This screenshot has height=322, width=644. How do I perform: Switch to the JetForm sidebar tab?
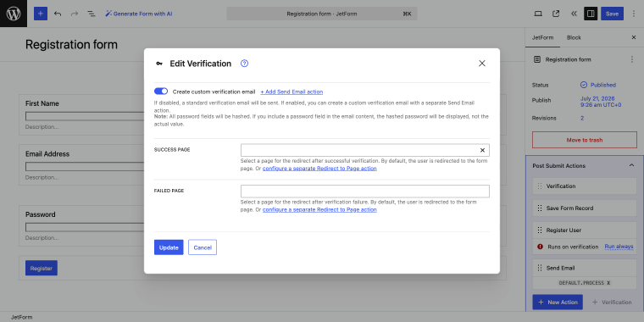pos(542,37)
